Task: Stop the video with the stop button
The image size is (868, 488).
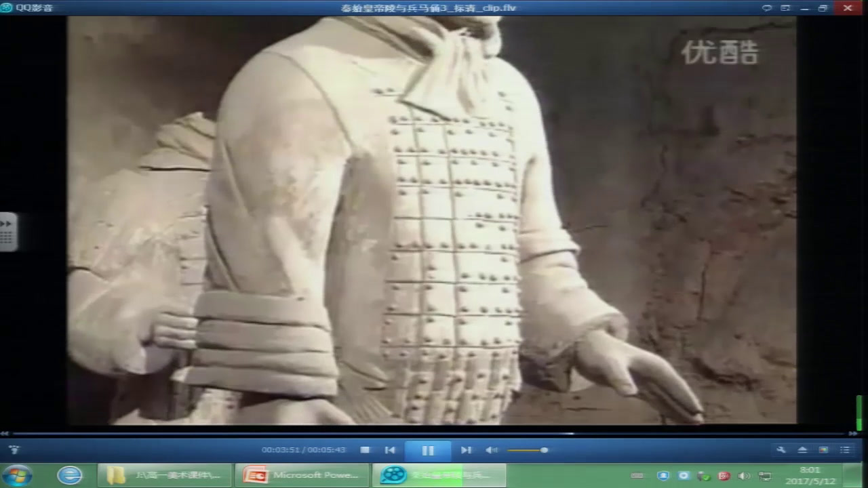Action: coord(365,450)
